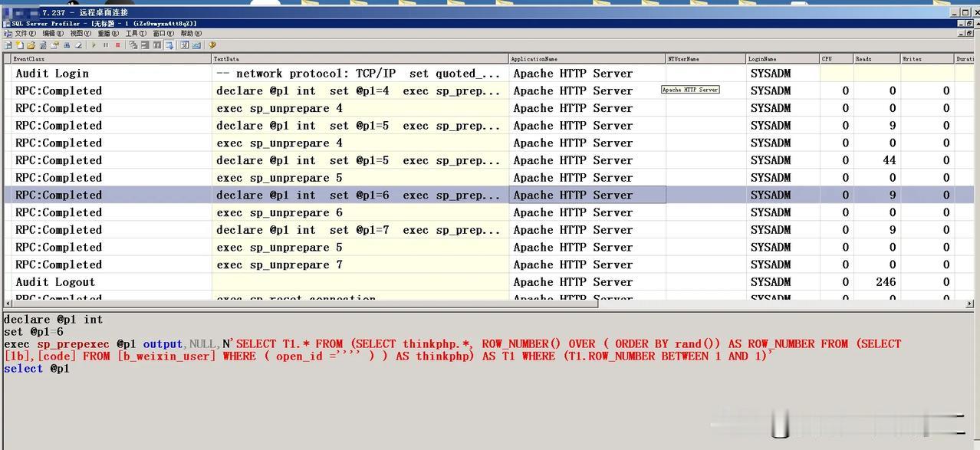Click the '-- network protocol: TCP/IP' cell
Viewport: 980px width, 450px height.
[x=360, y=74]
